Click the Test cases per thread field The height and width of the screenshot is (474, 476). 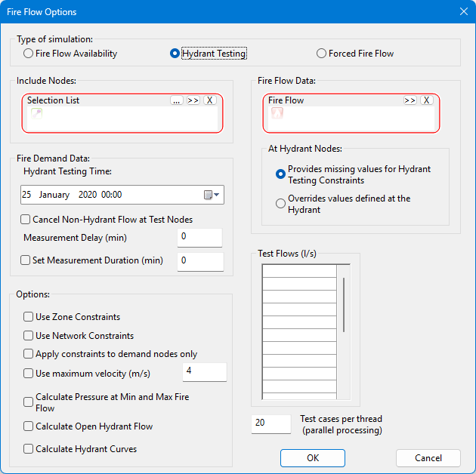pyautogui.click(x=270, y=423)
